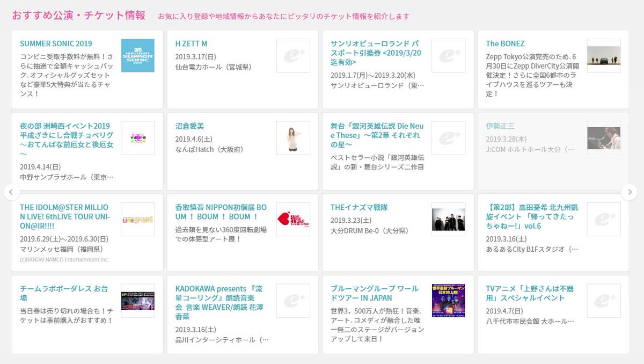Open 【第2部】高田憂希 北九州凱旋イベント link
The image size is (644, 364).
(532, 217)
